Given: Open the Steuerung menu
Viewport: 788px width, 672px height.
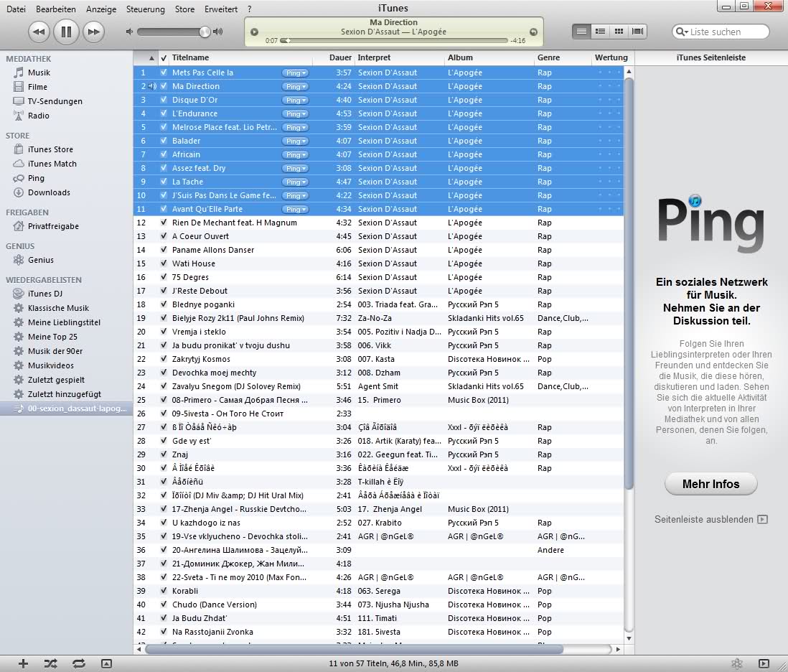Looking at the screenshot, I should 145,9.
